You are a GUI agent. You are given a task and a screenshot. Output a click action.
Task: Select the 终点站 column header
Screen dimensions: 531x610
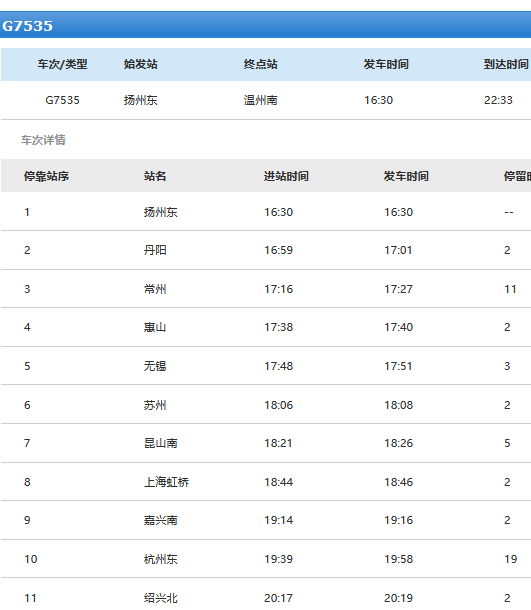[x=261, y=64]
